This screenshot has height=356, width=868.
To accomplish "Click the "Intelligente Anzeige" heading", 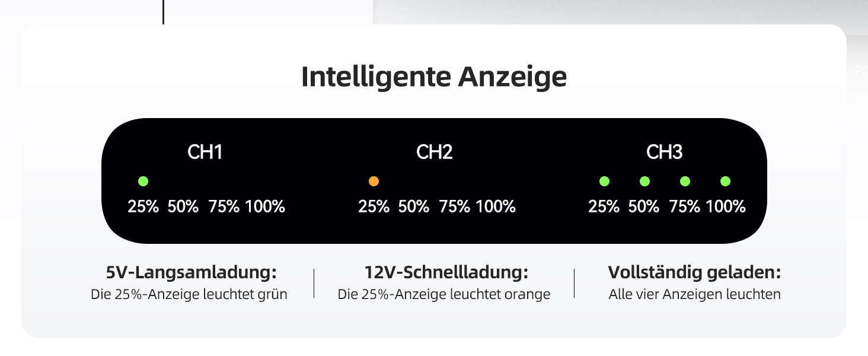I will pos(434,78).
